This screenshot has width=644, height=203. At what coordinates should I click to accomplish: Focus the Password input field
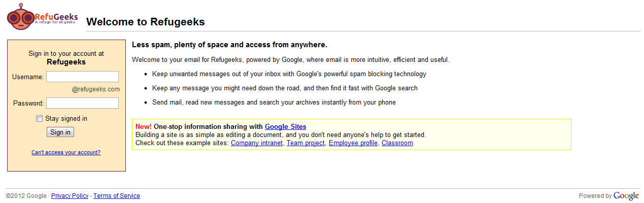coord(82,103)
